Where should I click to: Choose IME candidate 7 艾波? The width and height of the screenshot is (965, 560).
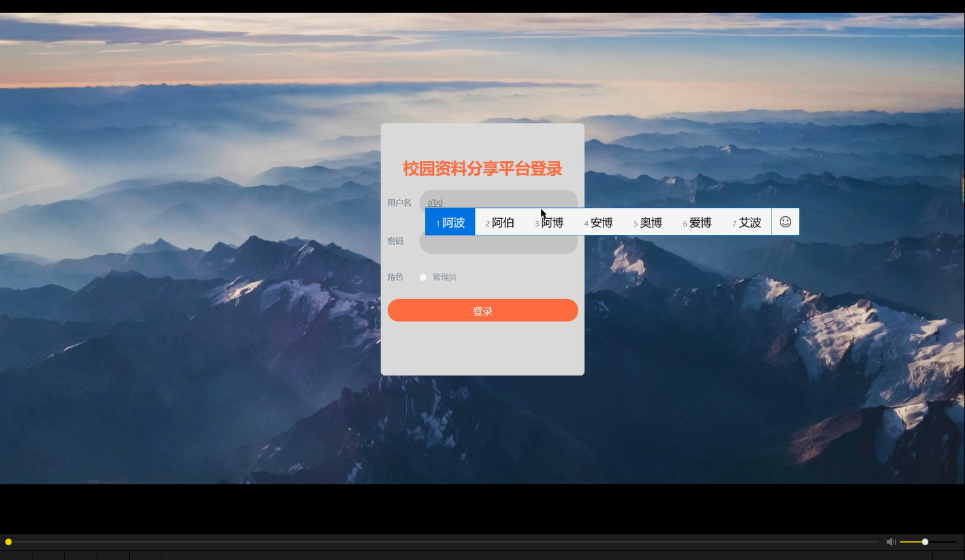(x=747, y=222)
